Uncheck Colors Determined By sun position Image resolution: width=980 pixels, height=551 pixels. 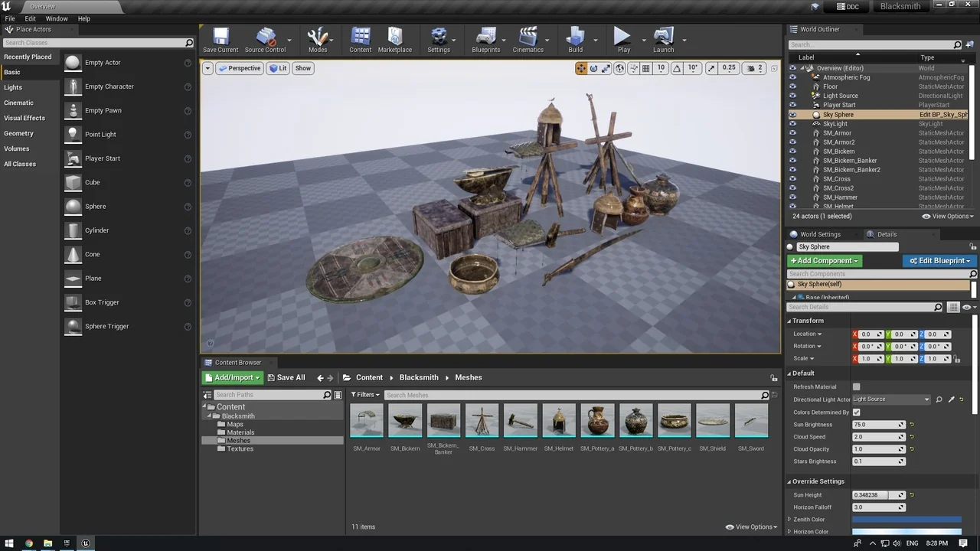[856, 412]
